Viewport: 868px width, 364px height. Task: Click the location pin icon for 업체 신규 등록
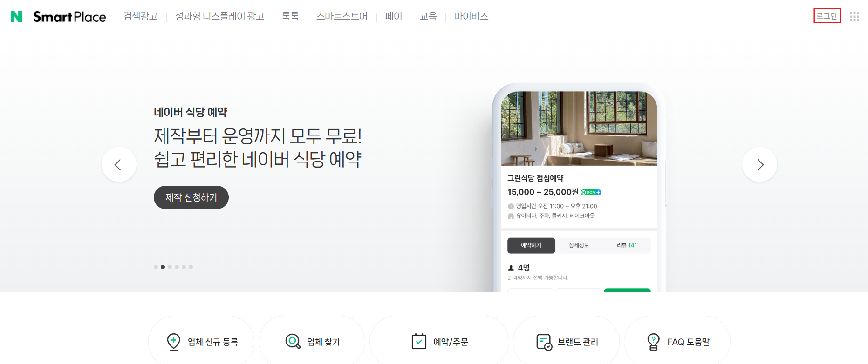173,342
